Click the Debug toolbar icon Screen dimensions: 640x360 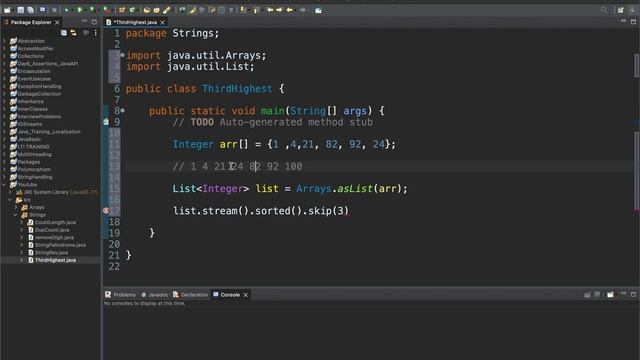pos(67,10)
